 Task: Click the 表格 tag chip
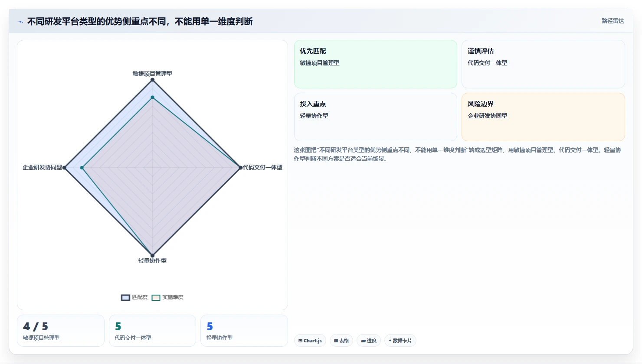(341, 341)
